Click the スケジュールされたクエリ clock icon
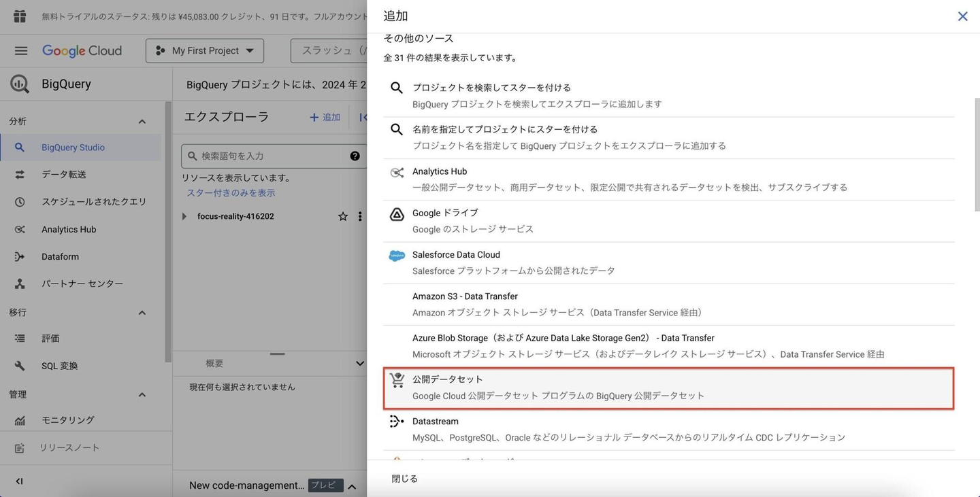980x497 pixels. point(20,202)
